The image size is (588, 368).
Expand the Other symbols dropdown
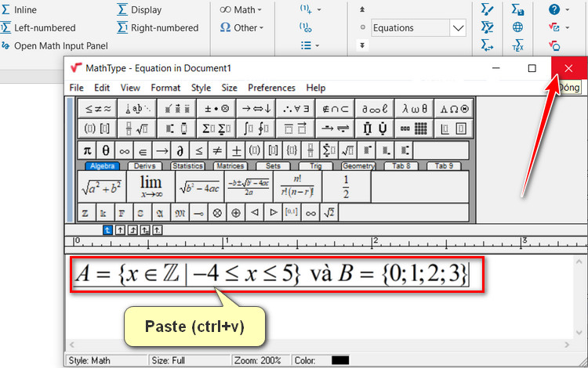coord(241,28)
